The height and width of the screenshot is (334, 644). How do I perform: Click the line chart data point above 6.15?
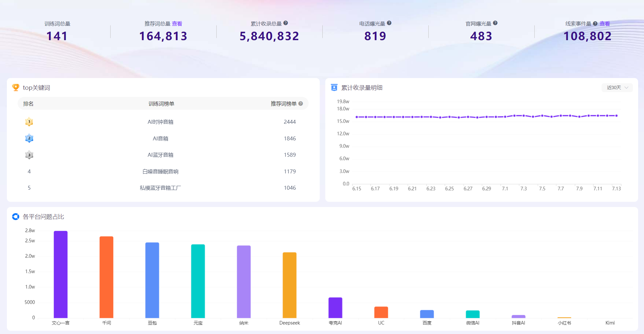pos(357,117)
